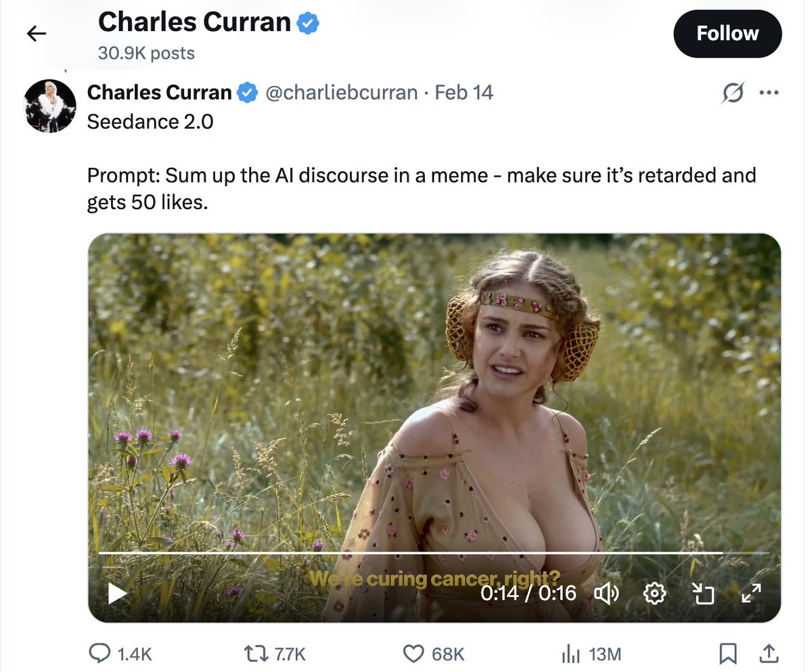Open the @charliebcurran handle link
The height and width of the screenshot is (672, 812).
(341, 92)
